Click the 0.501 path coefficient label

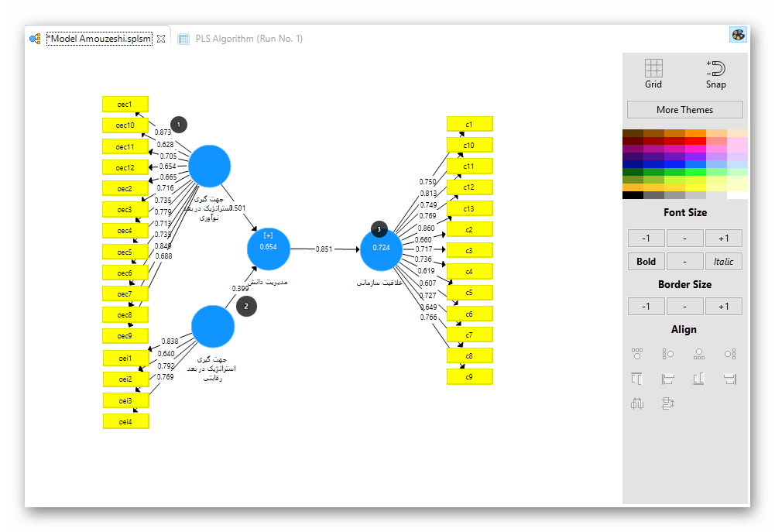coord(237,208)
